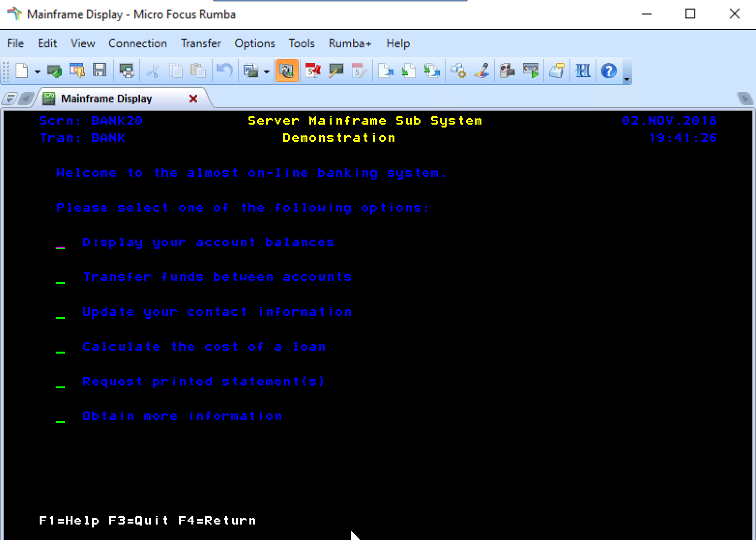Viewport: 756px width, 540px height.
Task: Minimize the Rumba window
Action: click(646, 14)
